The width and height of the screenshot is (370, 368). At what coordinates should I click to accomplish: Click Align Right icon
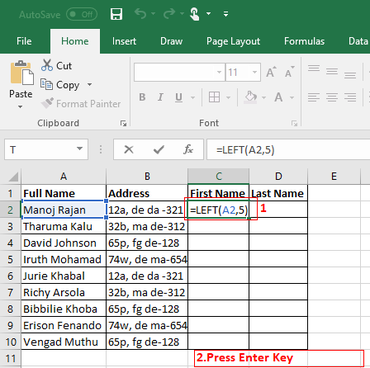point(350,97)
